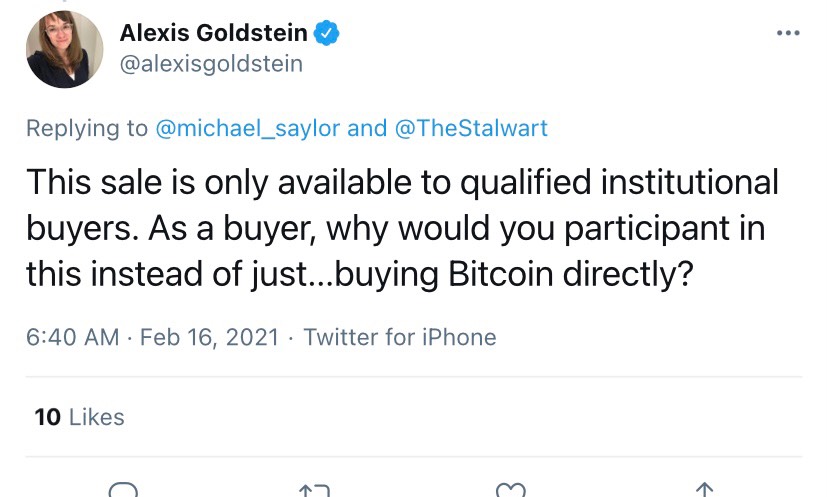Click the blue verified badge
827x497 pixels.
326,33
